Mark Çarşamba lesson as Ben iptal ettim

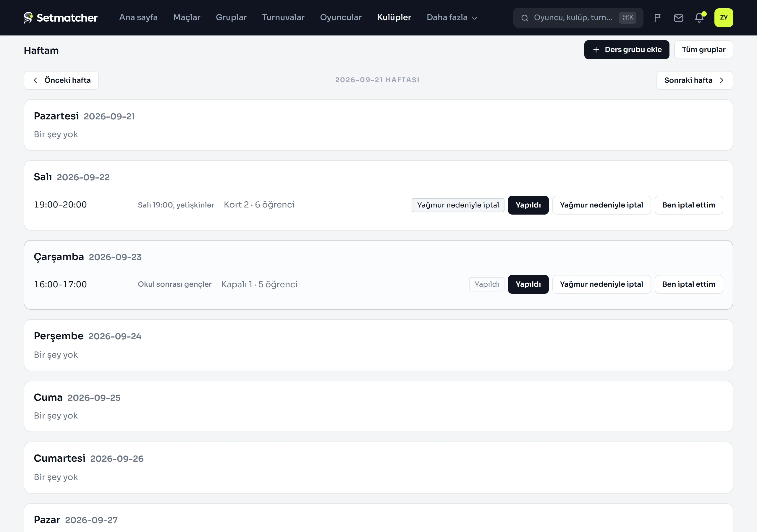pyautogui.click(x=689, y=284)
